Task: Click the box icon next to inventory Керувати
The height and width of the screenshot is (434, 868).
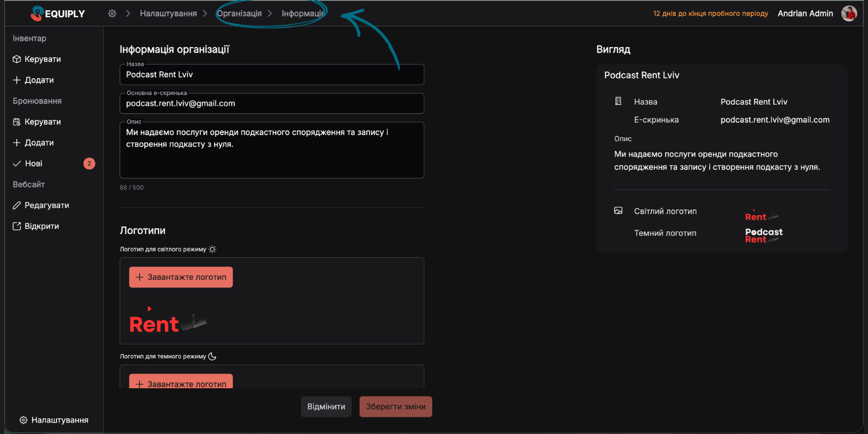Action: [17, 59]
